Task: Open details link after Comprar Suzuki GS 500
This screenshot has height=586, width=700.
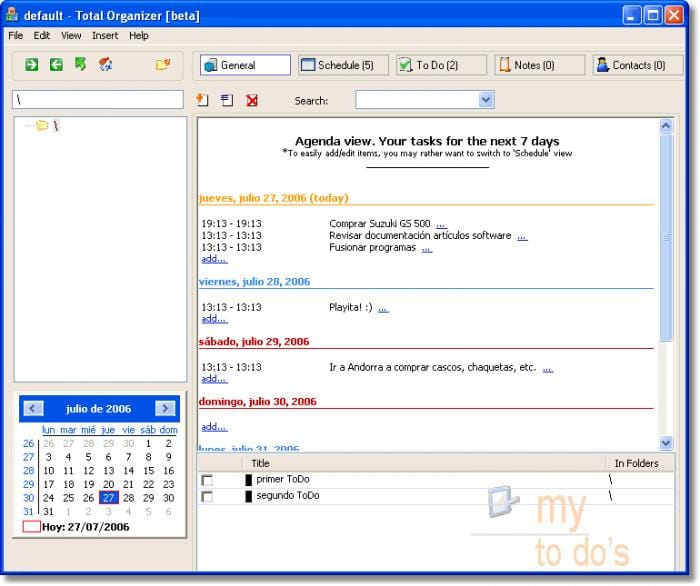Action: pos(441,225)
